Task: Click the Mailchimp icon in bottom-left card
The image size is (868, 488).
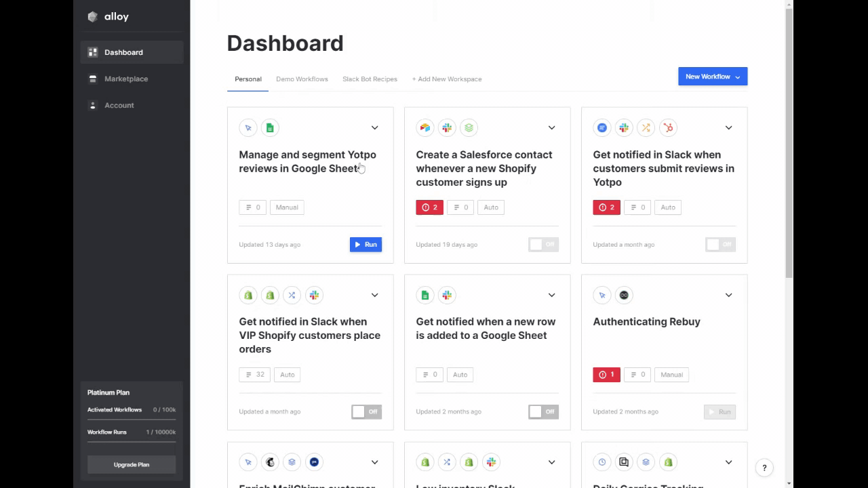Action: (270, 462)
